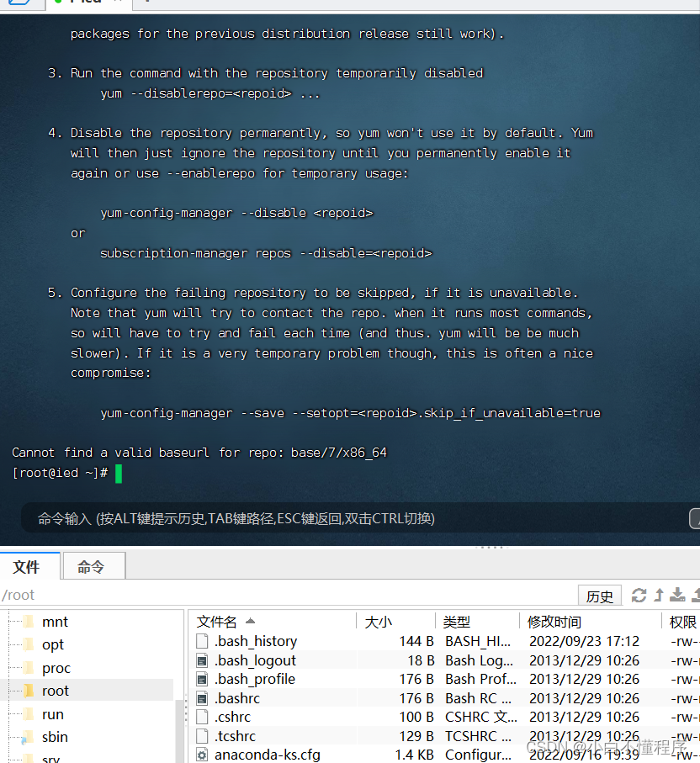Sort files by the 修改时间 column header

tap(554, 622)
